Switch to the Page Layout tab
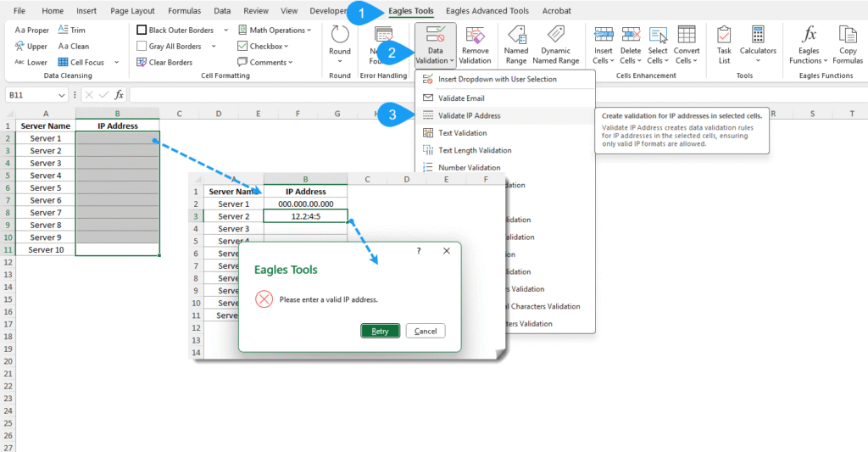Screen dimensions: 868x452 point(132,10)
